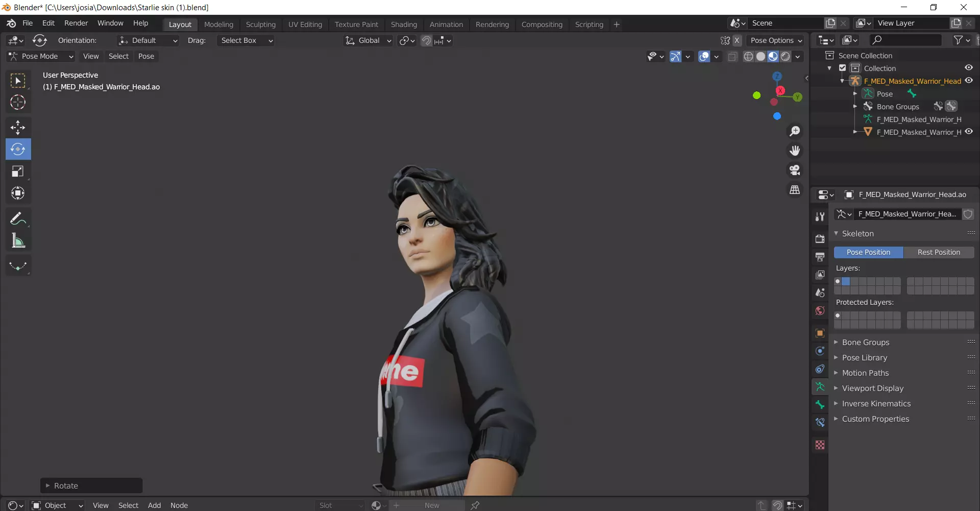Toggle the camera view icon
This screenshot has height=511, width=980.
(795, 170)
